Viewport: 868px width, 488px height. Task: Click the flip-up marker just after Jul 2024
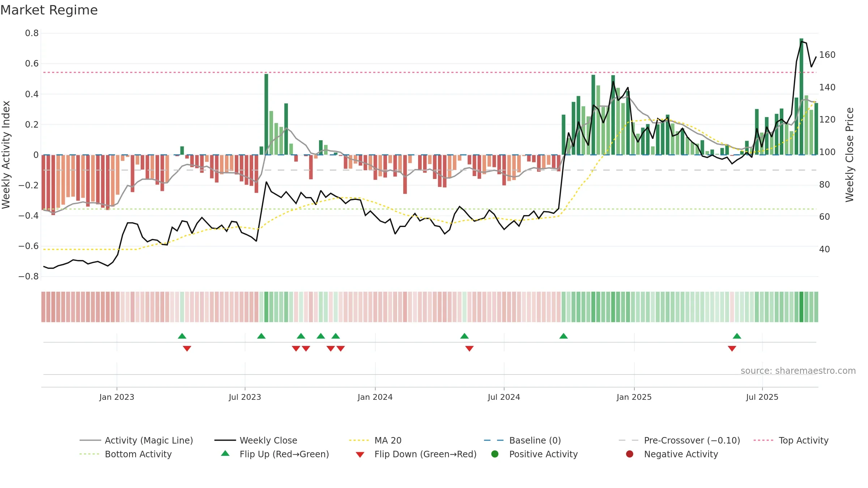563,336
